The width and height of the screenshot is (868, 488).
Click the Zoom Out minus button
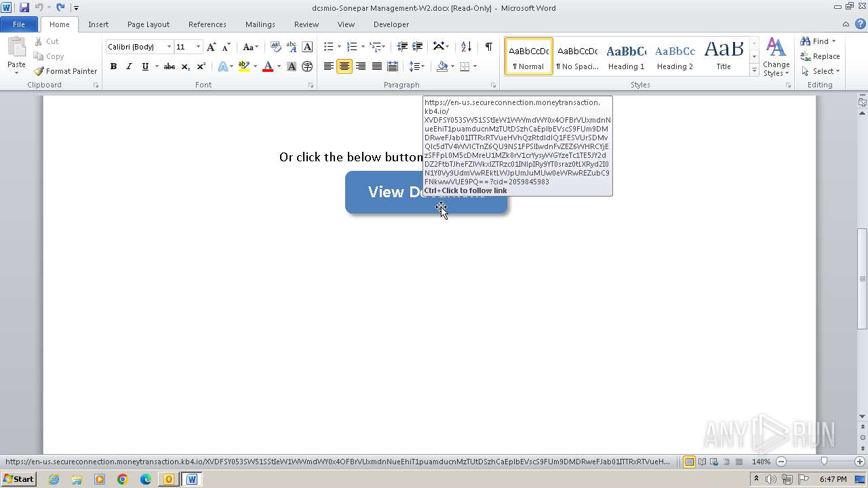click(x=781, y=462)
